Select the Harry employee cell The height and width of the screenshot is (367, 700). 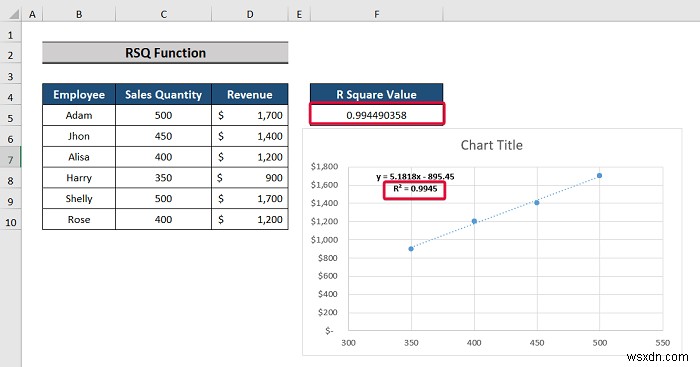79,178
